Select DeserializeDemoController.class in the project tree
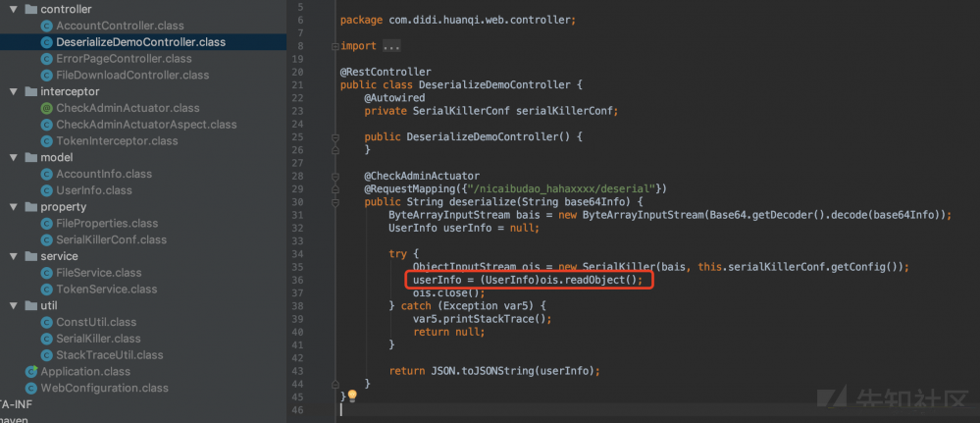The height and width of the screenshot is (423, 980). (140, 42)
